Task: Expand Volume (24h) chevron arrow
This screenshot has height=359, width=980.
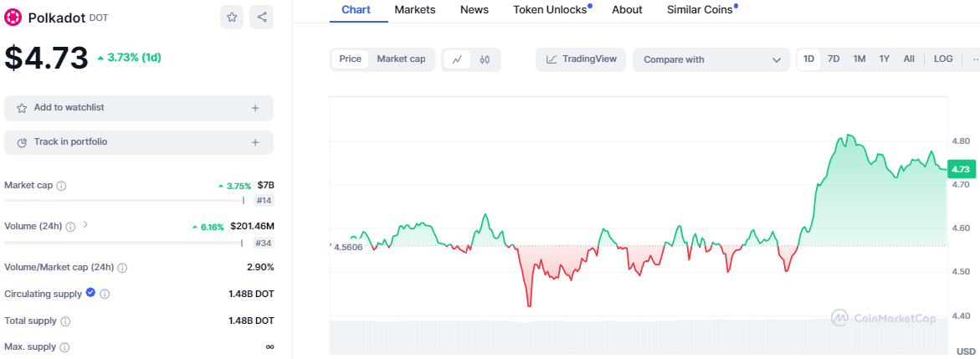Action: (85, 225)
